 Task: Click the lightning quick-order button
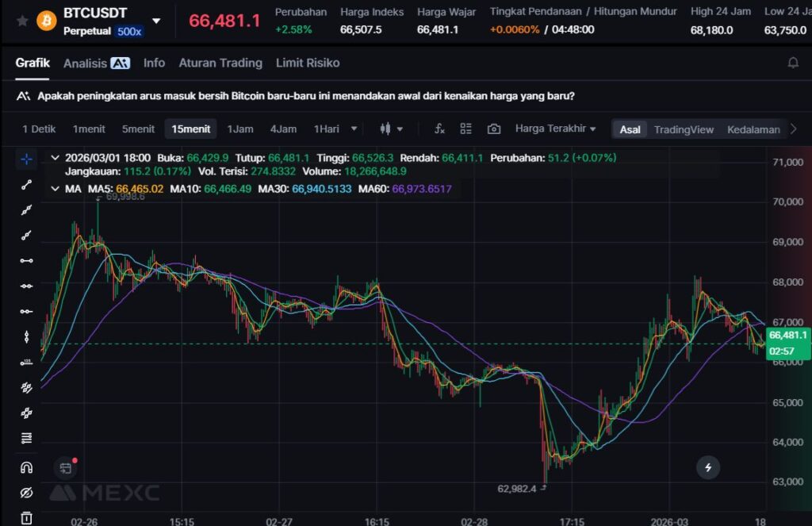pos(708,467)
